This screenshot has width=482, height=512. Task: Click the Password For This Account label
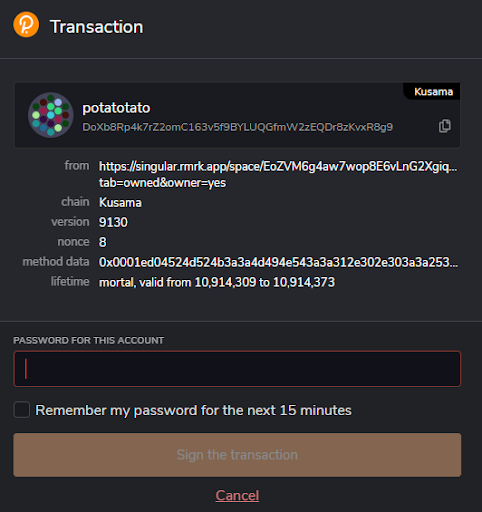(89, 340)
